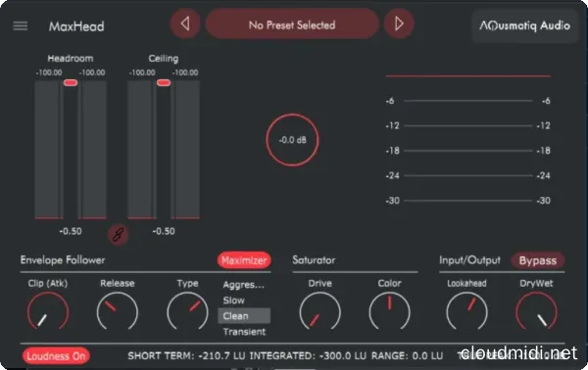The width and height of the screenshot is (588, 370).
Task: Go to the previous preset arrow
Action: 185,23
